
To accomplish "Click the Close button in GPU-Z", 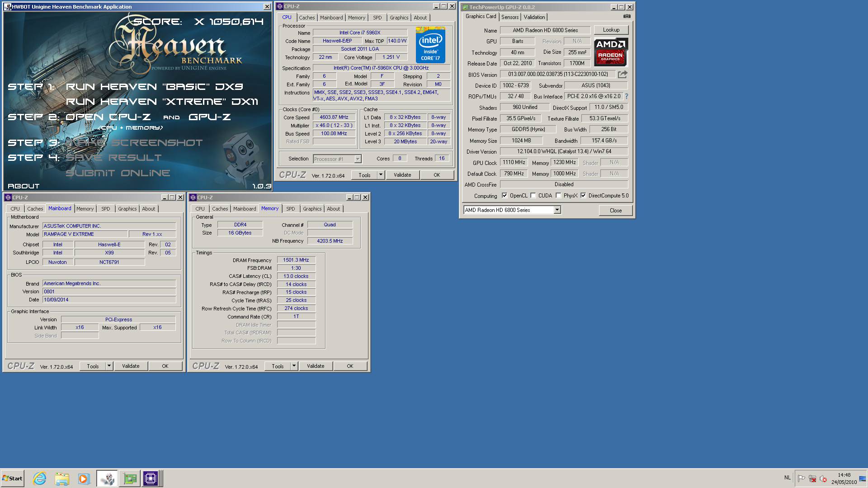I will pos(615,211).
